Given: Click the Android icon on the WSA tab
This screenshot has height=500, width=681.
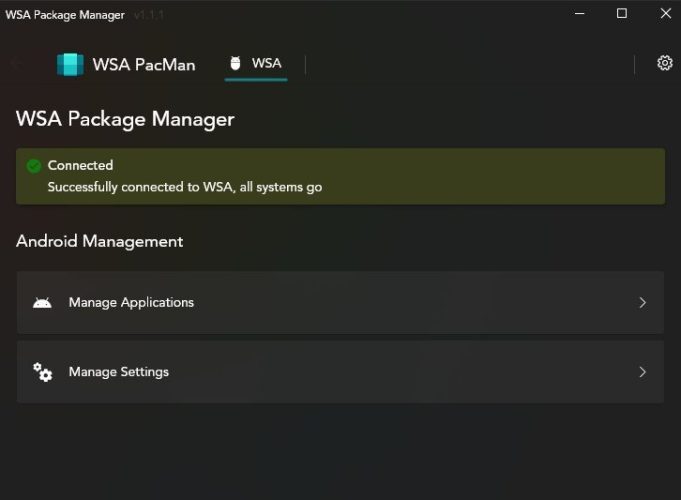Looking at the screenshot, I should (x=235, y=63).
